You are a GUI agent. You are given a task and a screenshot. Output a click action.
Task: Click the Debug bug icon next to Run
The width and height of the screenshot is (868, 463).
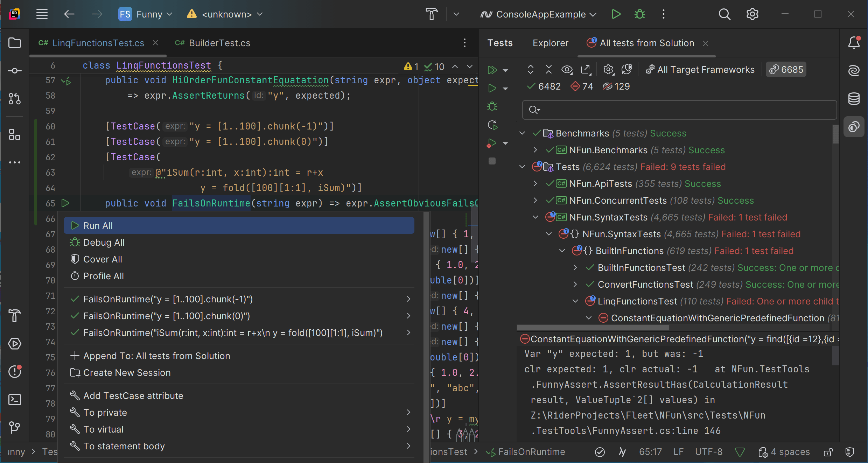click(x=640, y=14)
